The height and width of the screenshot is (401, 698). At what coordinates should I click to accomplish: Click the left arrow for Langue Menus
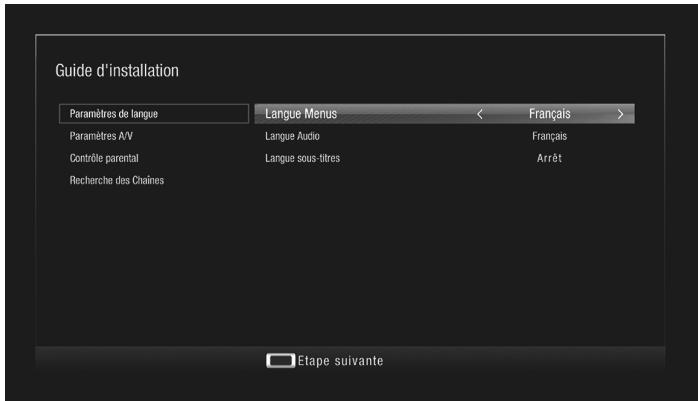point(480,114)
